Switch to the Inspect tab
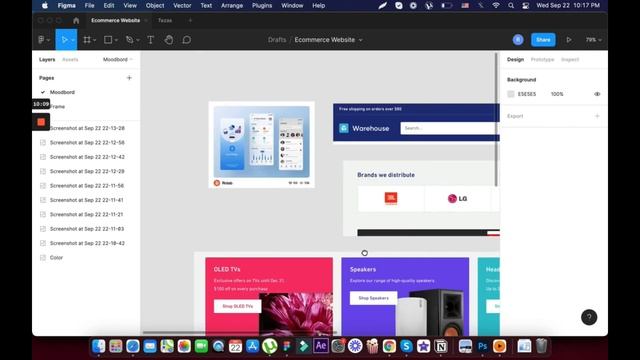The width and height of the screenshot is (640, 360). pos(570,59)
